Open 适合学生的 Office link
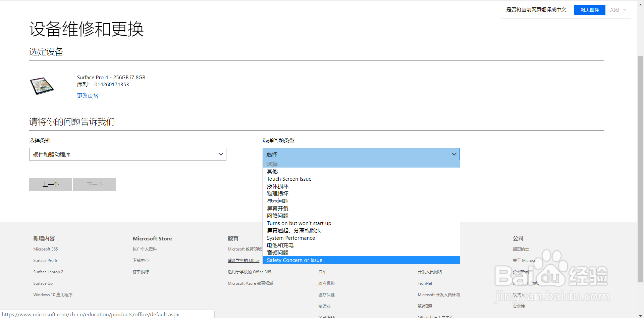Viewport: 644px width, 318px height. coord(244,261)
